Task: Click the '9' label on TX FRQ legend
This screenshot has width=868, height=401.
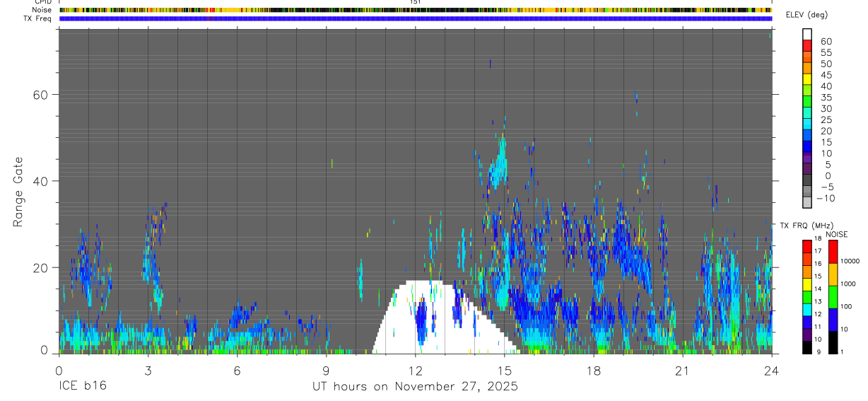Action: click(817, 352)
